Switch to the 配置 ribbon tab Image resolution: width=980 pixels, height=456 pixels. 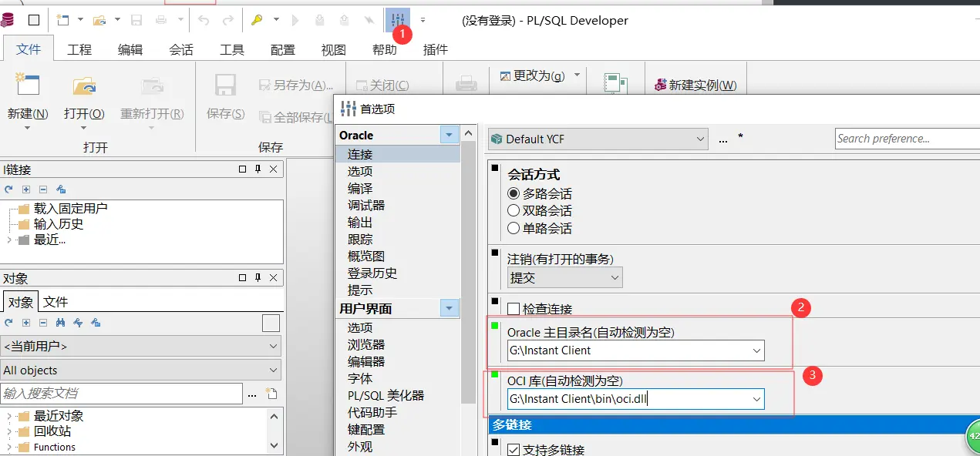point(283,49)
